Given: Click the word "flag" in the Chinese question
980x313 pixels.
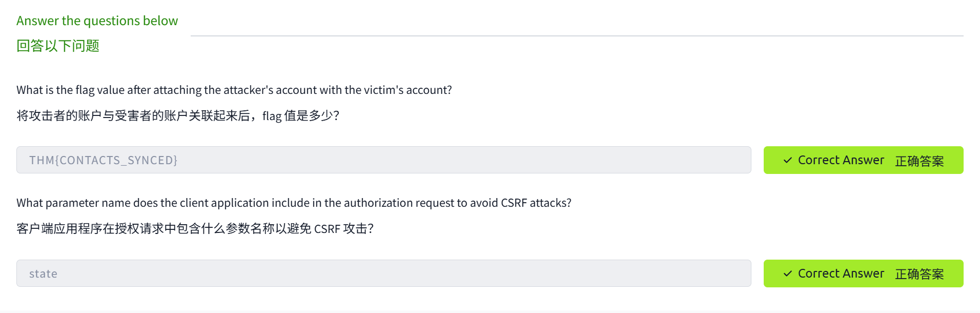Looking at the screenshot, I should coord(272,116).
